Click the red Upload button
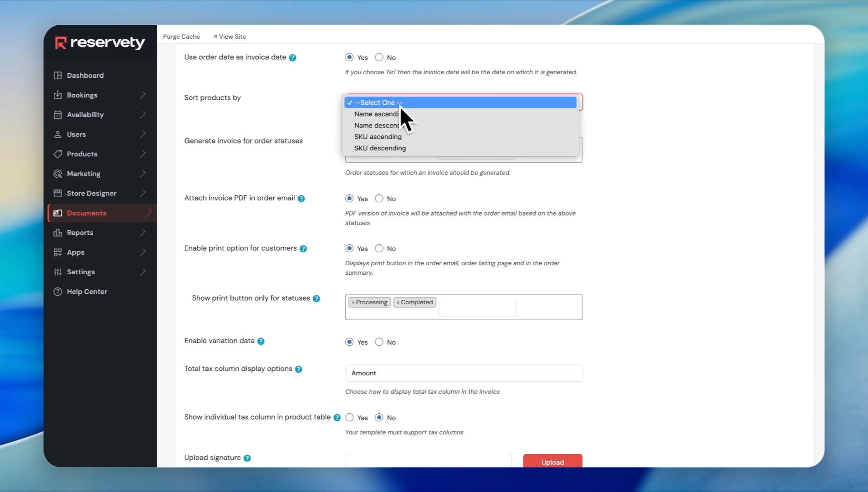Viewport: 868px width, 492px height. (552, 461)
